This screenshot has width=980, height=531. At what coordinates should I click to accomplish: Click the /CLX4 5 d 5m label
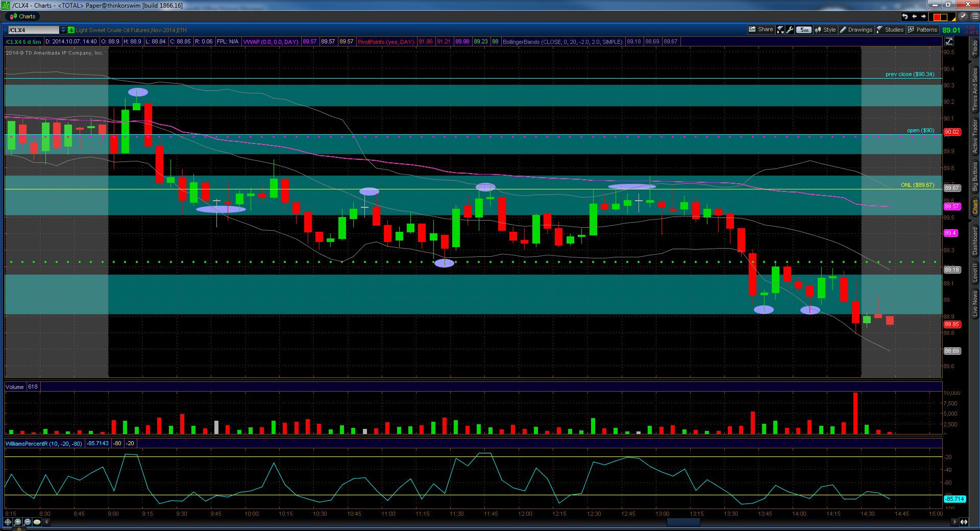pos(23,42)
